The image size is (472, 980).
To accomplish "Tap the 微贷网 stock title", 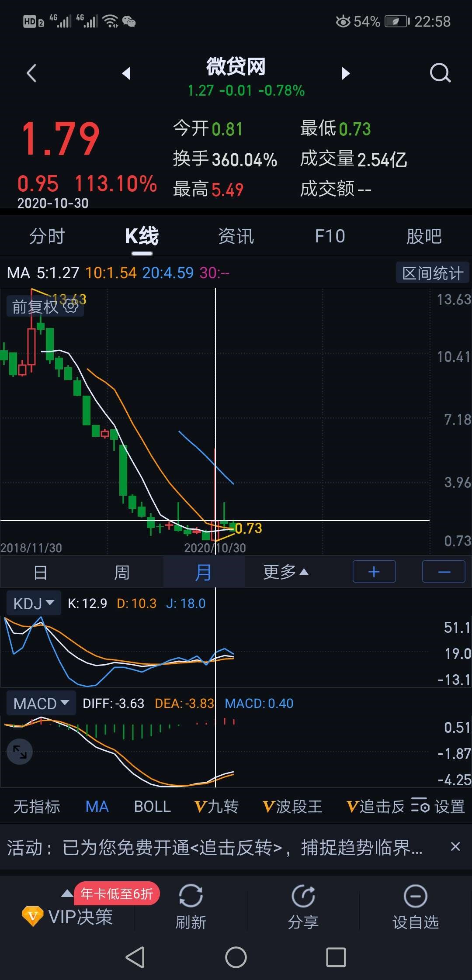I will point(236,67).
